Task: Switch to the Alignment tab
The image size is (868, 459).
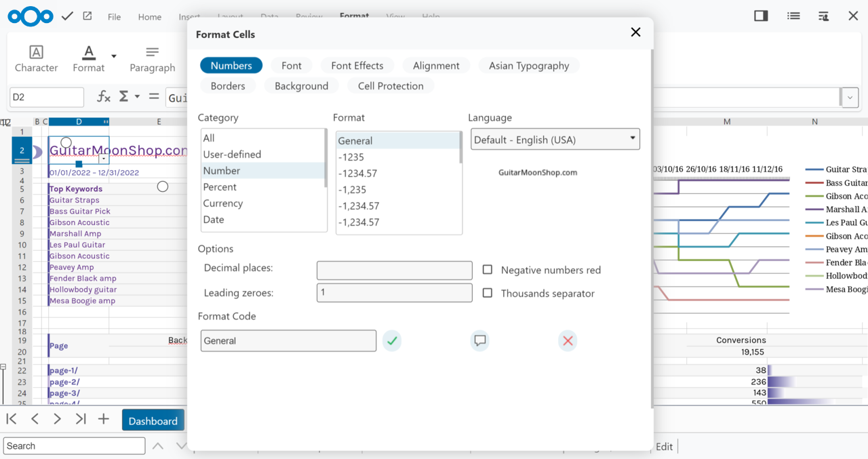Action: 436,65
